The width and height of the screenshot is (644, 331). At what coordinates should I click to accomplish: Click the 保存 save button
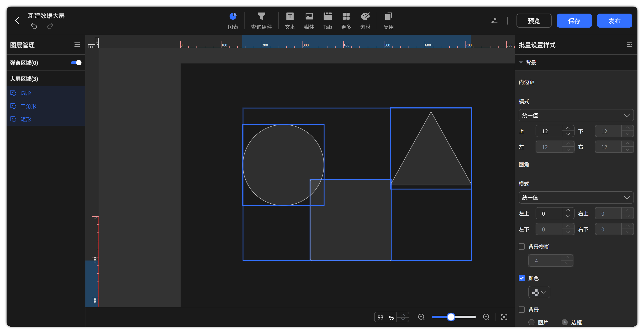(x=574, y=21)
